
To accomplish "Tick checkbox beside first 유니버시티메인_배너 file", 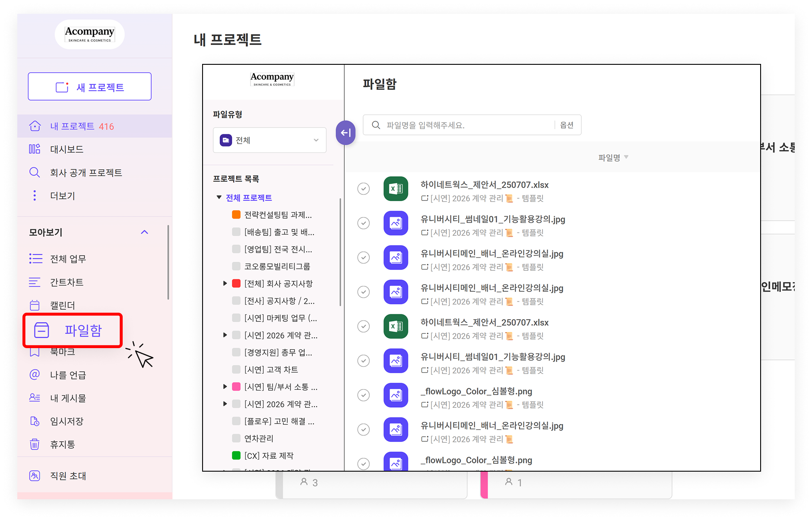I will click(364, 258).
